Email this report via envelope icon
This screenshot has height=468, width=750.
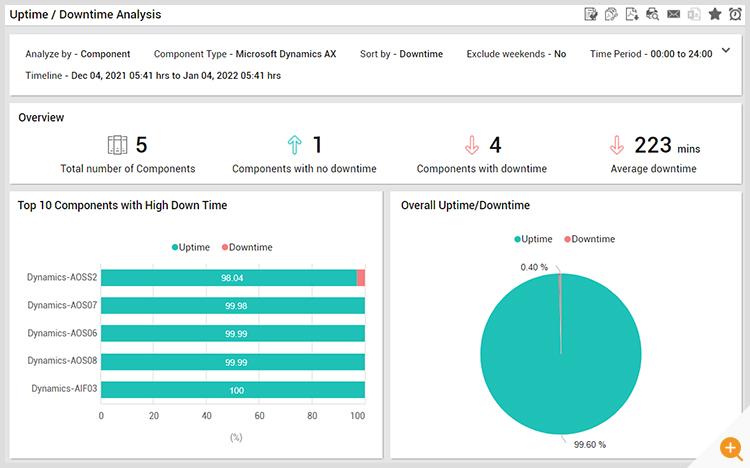tap(673, 14)
